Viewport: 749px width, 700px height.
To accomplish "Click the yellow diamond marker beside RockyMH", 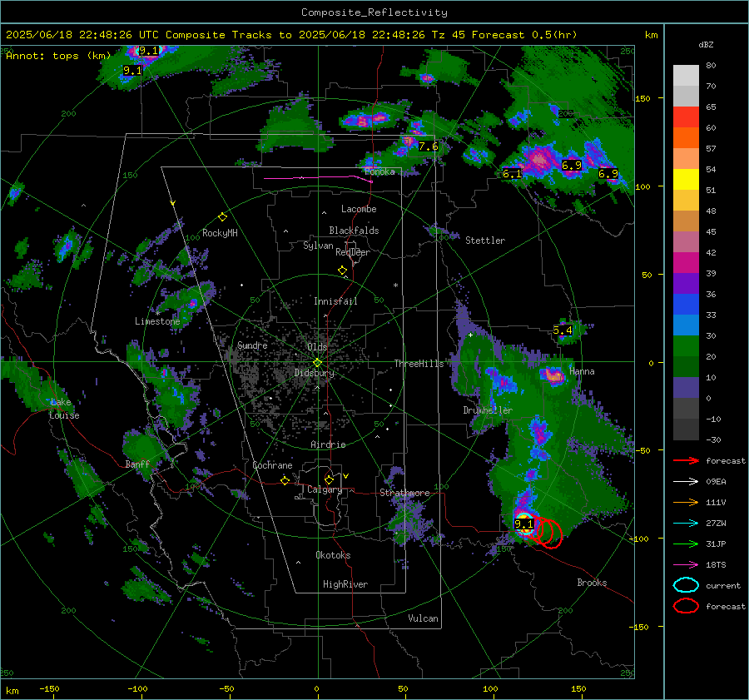I will point(222,217).
